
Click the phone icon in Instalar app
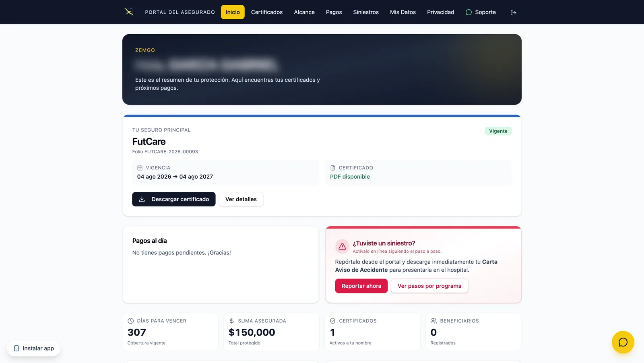tap(17, 348)
